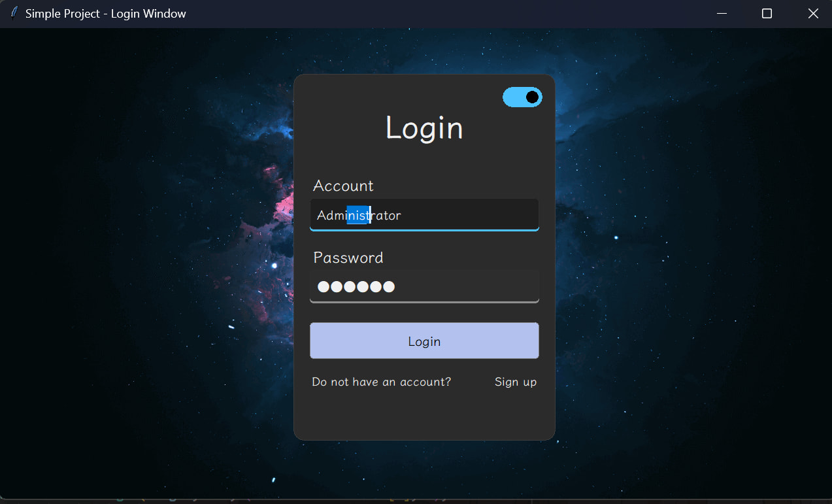Maximize the Login Window
The width and height of the screenshot is (832, 504).
[767, 14]
